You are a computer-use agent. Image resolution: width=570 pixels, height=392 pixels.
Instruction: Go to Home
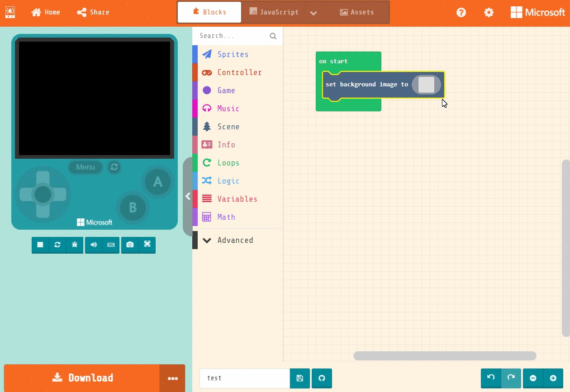[x=46, y=12]
